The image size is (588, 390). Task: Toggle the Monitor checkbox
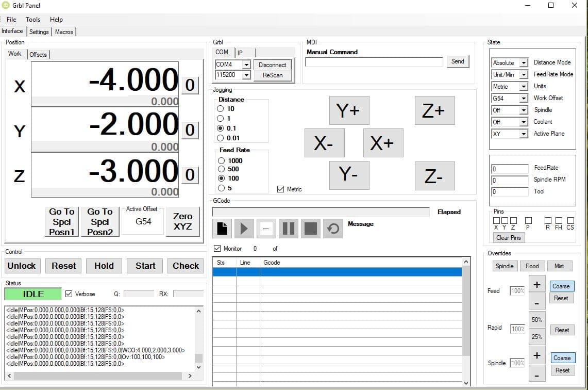pos(217,249)
